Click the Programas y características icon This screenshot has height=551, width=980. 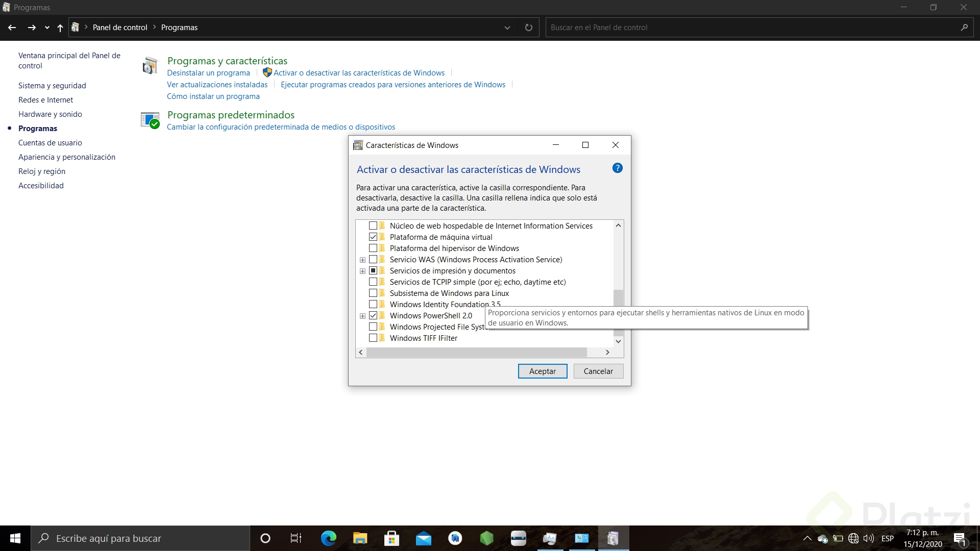pyautogui.click(x=150, y=66)
